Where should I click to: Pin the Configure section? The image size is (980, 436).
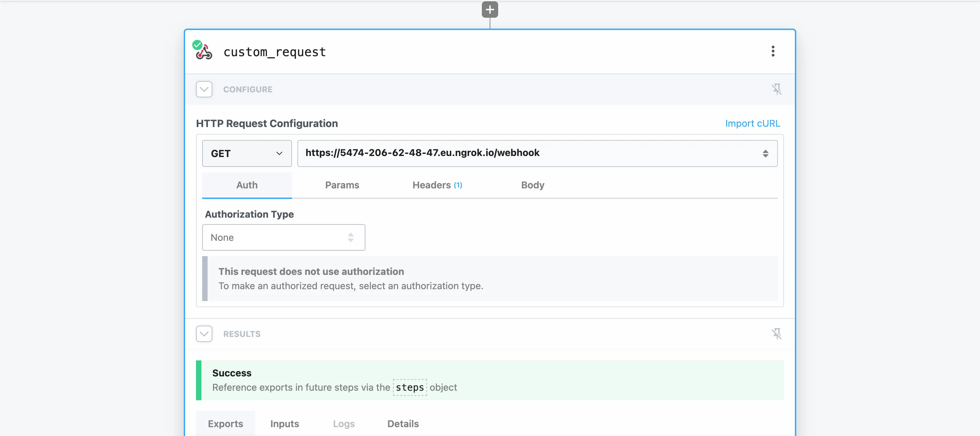(x=776, y=90)
